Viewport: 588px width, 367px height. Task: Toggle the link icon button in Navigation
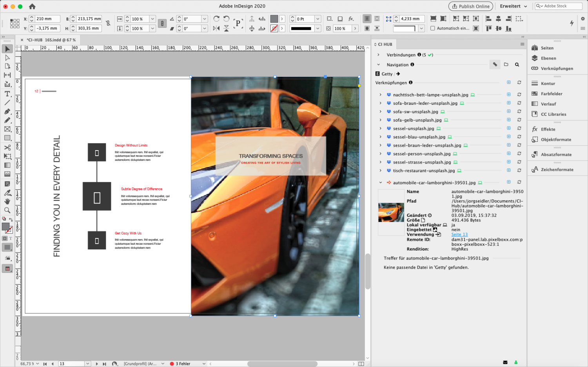495,65
